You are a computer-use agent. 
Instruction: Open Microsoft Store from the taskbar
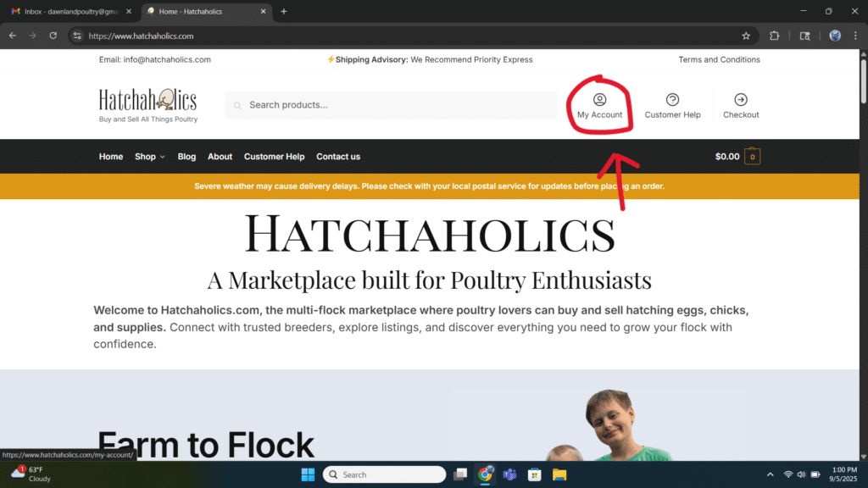click(x=534, y=474)
